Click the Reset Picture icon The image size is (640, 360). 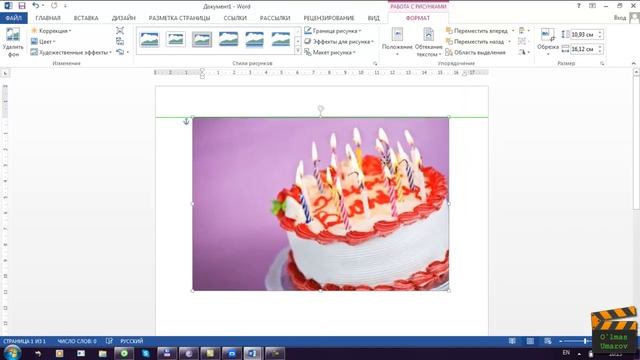click(120, 52)
